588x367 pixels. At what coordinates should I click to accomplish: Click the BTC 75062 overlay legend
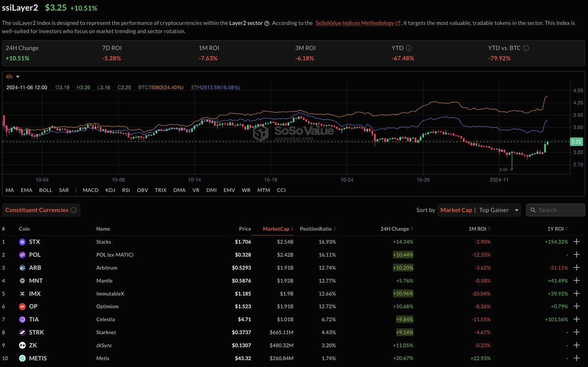coord(161,88)
